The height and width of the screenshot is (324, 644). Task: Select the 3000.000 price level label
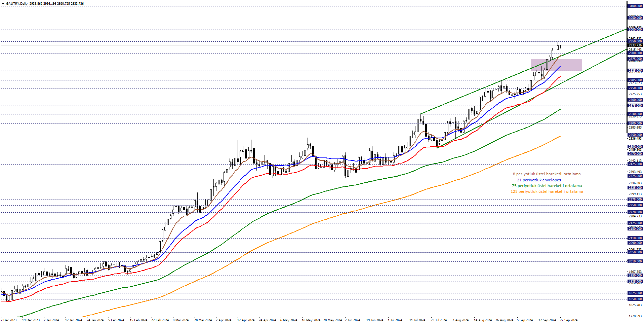click(x=635, y=30)
